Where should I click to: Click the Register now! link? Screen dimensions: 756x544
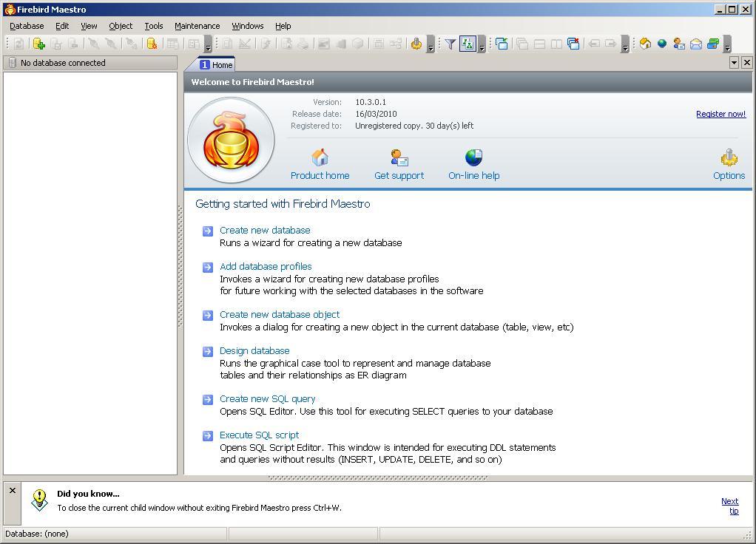click(x=720, y=114)
